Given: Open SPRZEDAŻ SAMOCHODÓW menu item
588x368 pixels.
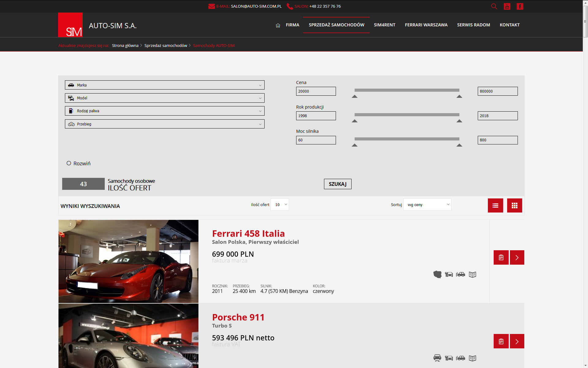Looking at the screenshot, I should (337, 25).
